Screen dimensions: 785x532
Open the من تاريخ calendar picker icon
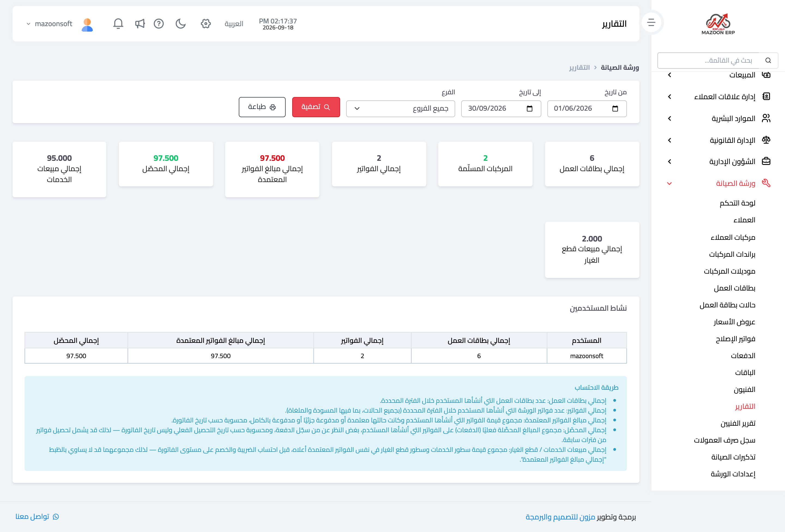[615, 108]
